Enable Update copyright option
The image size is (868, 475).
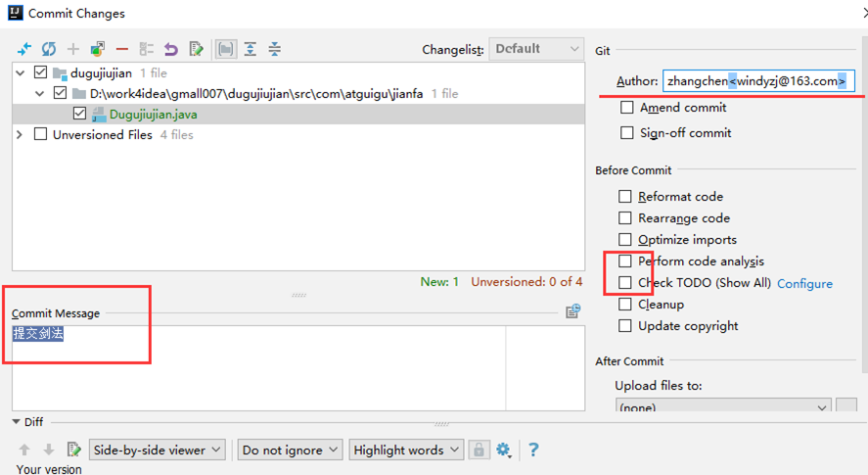[x=625, y=326]
